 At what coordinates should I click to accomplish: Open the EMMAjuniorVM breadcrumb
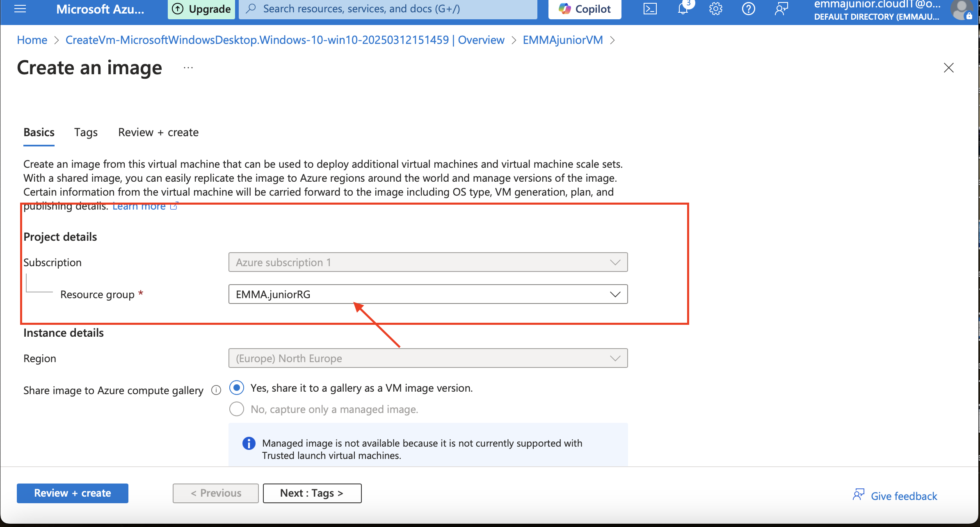(x=563, y=40)
